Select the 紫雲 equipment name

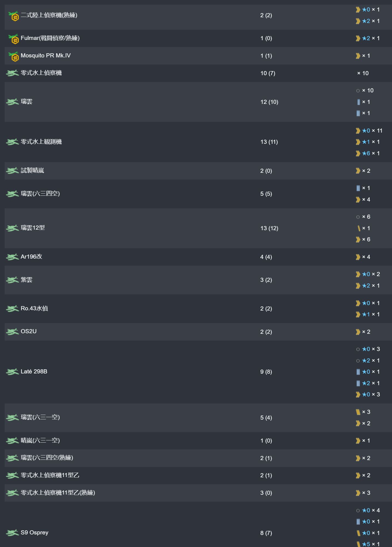[27, 280]
